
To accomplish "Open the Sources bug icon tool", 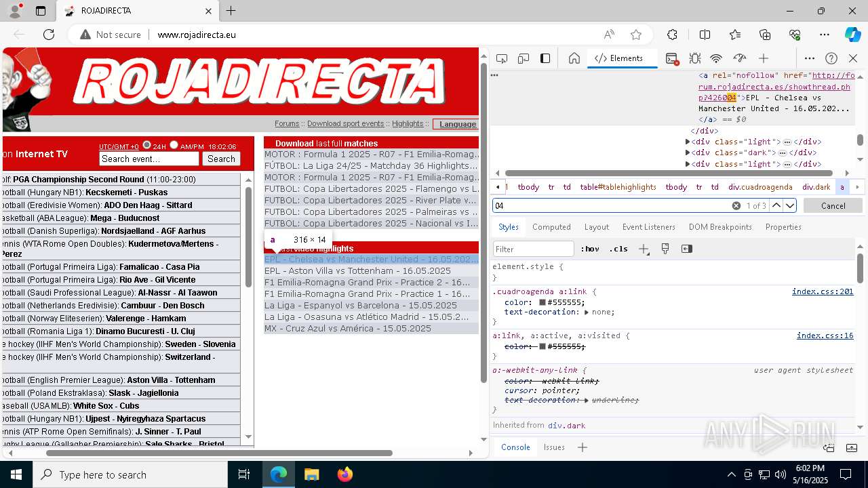I will pos(694,58).
